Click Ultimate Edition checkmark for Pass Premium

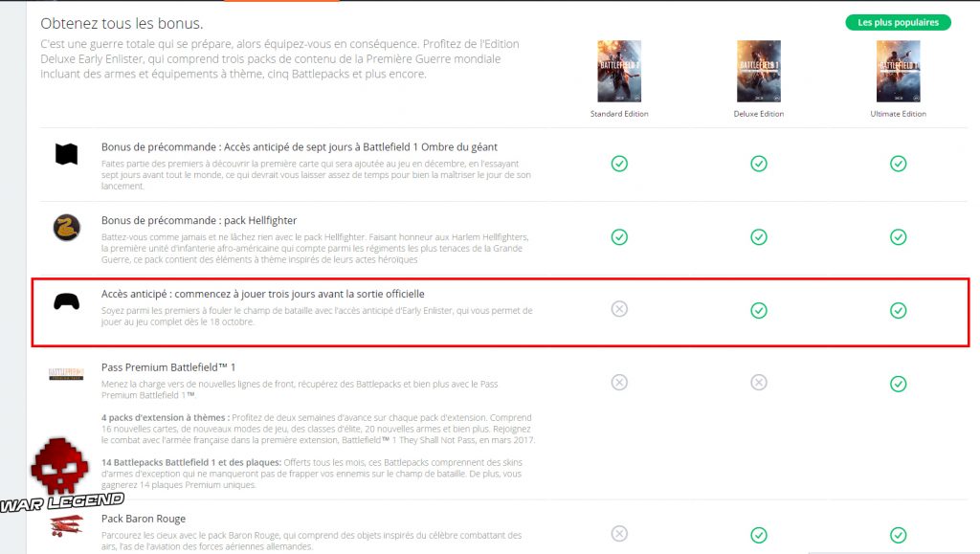coord(898,383)
